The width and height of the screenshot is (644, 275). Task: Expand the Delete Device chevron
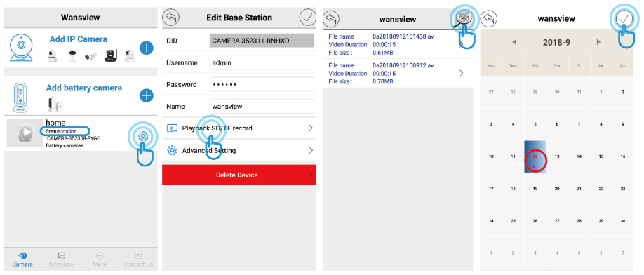tap(311, 175)
